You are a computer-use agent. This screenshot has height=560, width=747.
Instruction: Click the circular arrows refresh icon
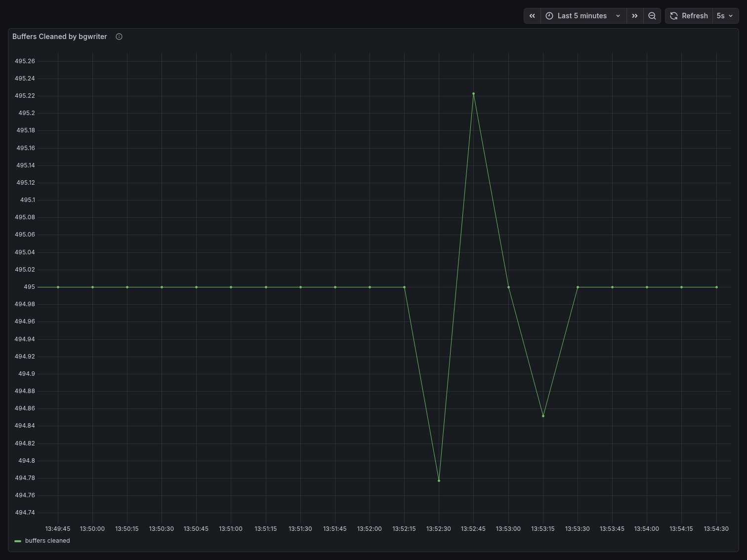click(673, 15)
